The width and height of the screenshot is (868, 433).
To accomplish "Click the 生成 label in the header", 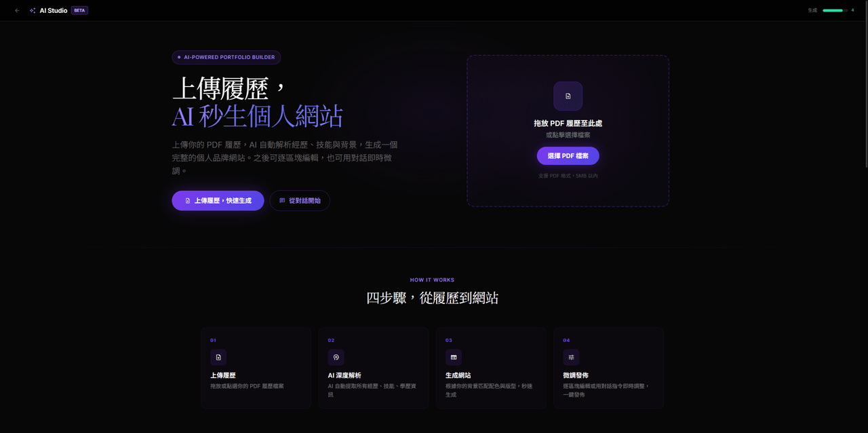I will (x=812, y=11).
